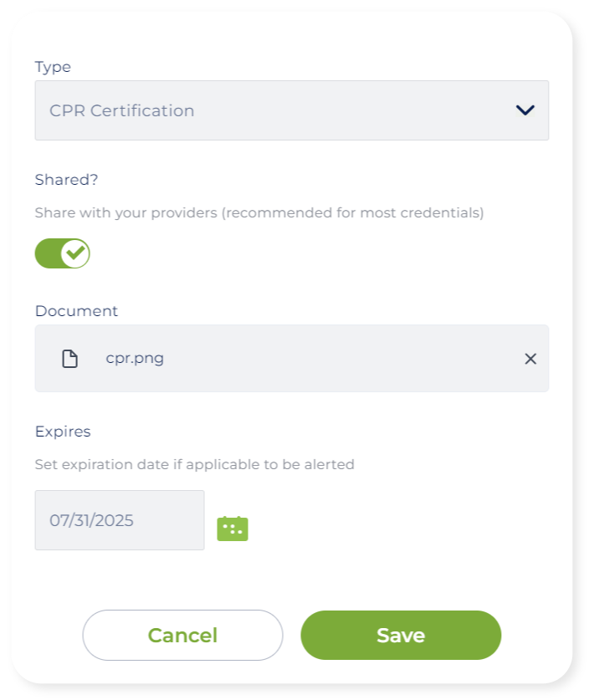Remove the cpr.png file with X icon
The image size is (589, 700).
coord(530,359)
